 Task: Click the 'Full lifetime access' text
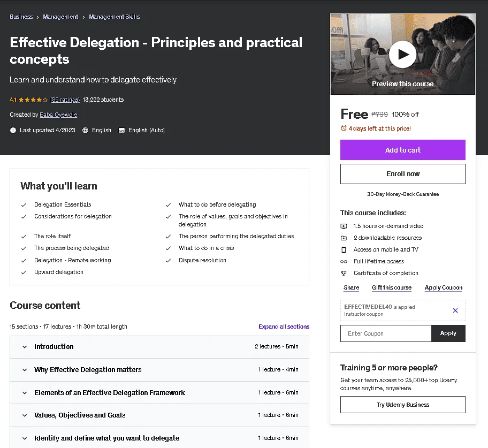(x=379, y=262)
